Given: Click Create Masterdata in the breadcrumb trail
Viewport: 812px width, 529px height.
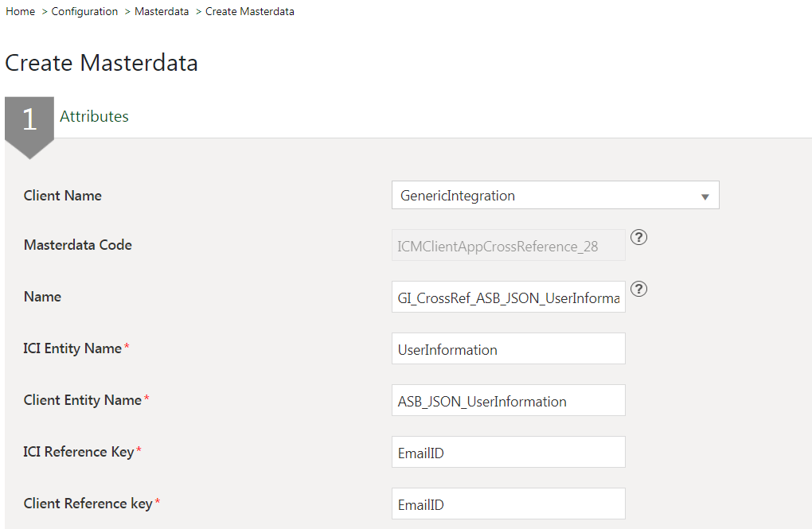Looking at the screenshot, I should click(250, 12).
